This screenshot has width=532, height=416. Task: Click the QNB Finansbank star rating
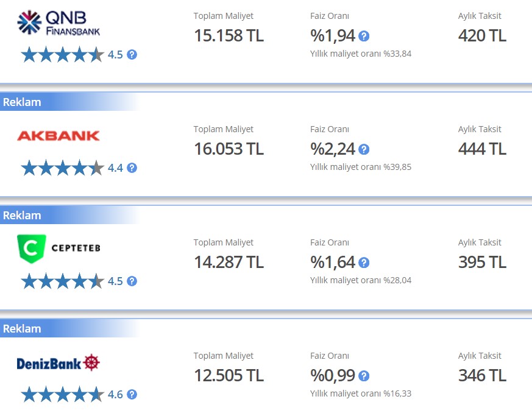click(62, 55)
